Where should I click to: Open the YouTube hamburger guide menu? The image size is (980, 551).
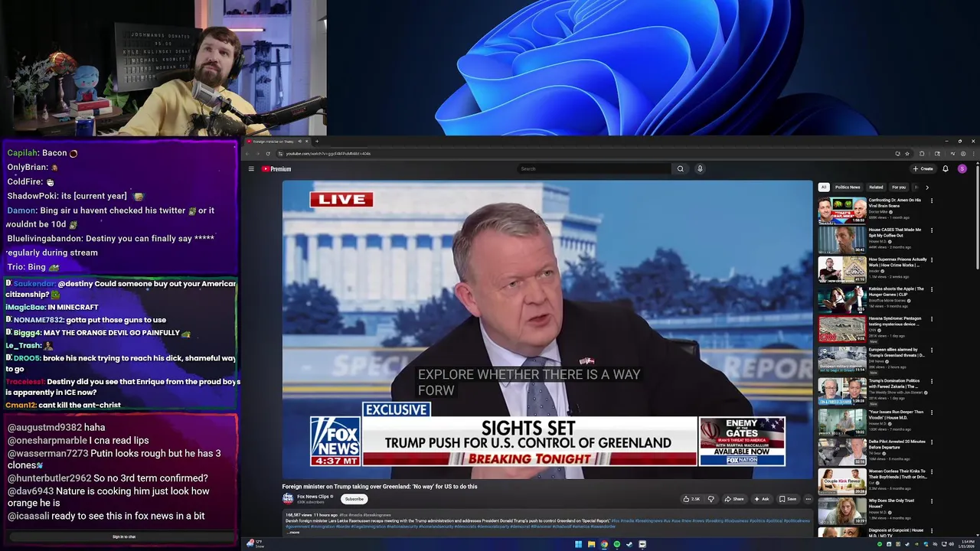click(251, 169)
